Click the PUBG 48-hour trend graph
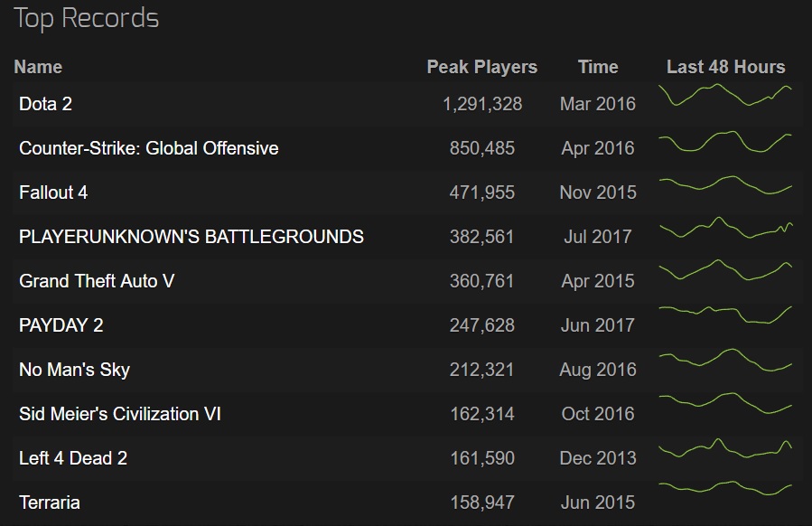 [x=725, y=229]
